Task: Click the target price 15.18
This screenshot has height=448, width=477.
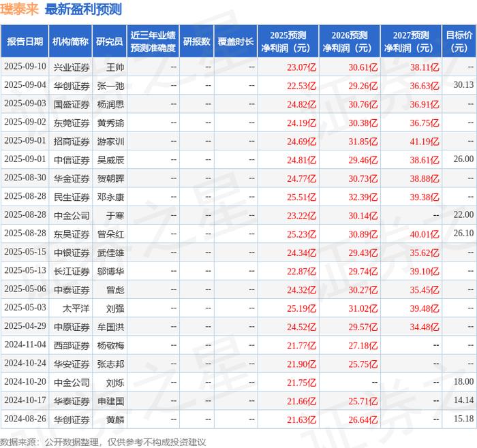Action: (x=463, y=419)
